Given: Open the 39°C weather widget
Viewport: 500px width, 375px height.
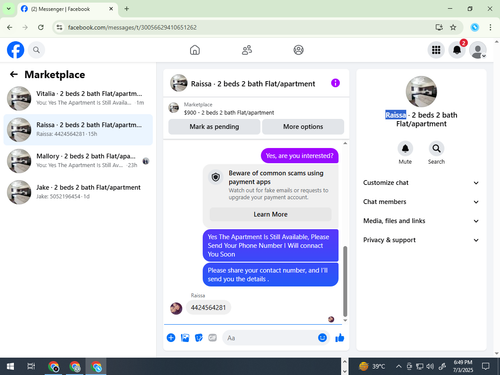Looking at the screenshot, I should point(372,367).
